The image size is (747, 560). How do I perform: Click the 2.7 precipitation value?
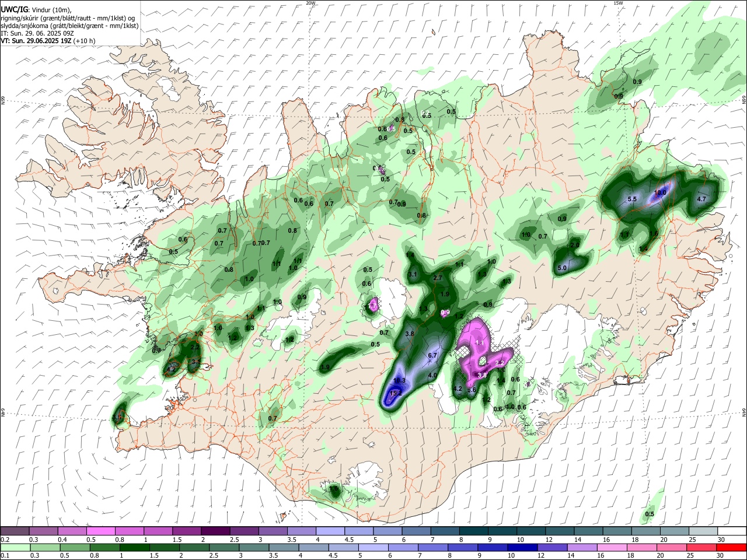[438, 278]
